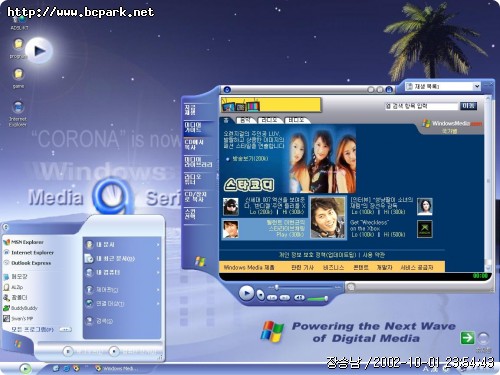500x375 pixels.
Task: Click the green arrow icon bottom right
Action: coord(467,338)
